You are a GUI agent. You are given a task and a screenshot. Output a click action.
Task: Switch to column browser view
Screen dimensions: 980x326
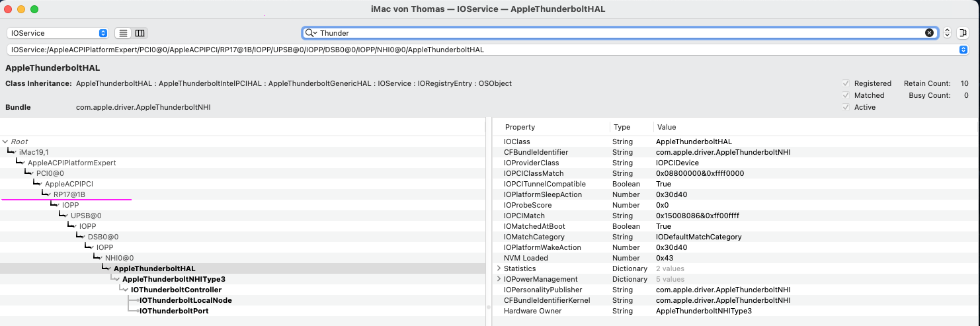(x=140, y=33)
